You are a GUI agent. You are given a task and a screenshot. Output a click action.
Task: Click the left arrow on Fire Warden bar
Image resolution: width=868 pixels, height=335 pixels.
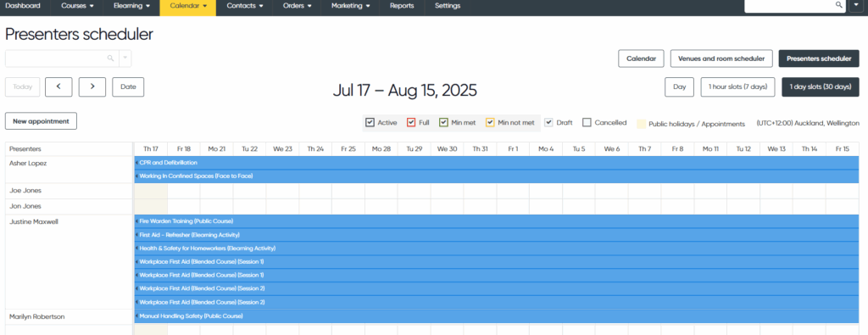tap(136, 221)
